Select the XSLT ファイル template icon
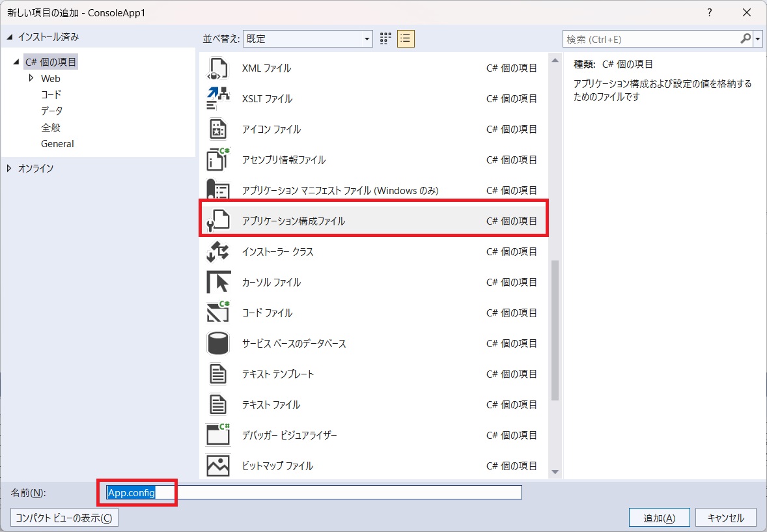The height and width of the screenshot is (532, 767). pyautogui.click(x=218, y=99)
